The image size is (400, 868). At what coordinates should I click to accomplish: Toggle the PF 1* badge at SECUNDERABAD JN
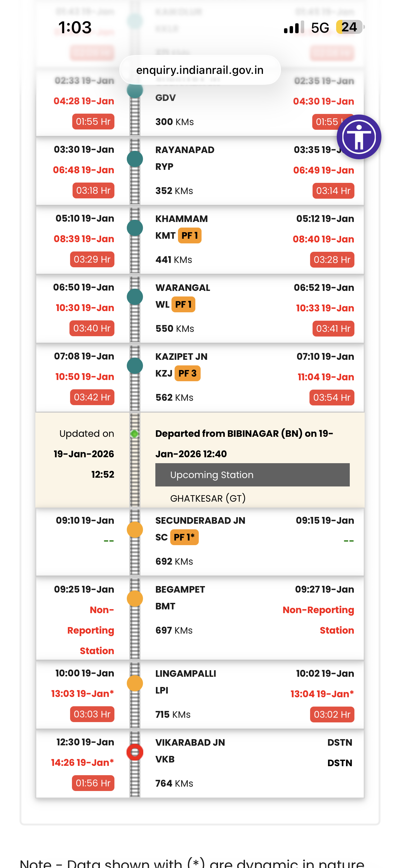coord(185,537)
